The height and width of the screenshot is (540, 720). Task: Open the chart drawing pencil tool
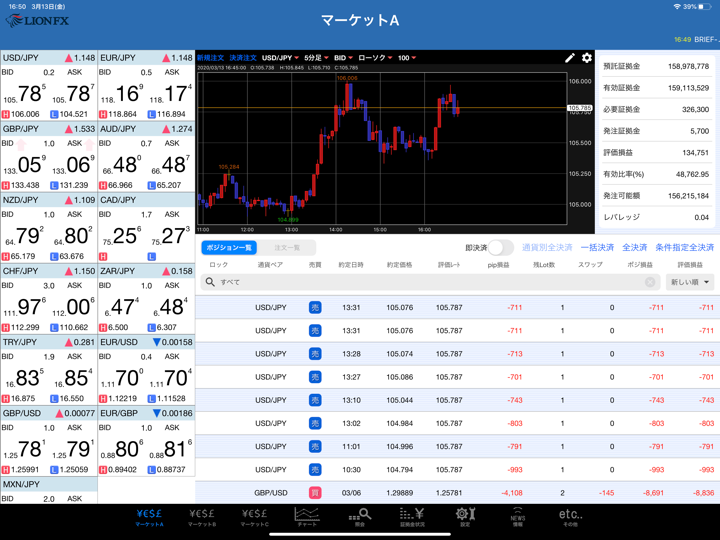[x=570, y=58]
